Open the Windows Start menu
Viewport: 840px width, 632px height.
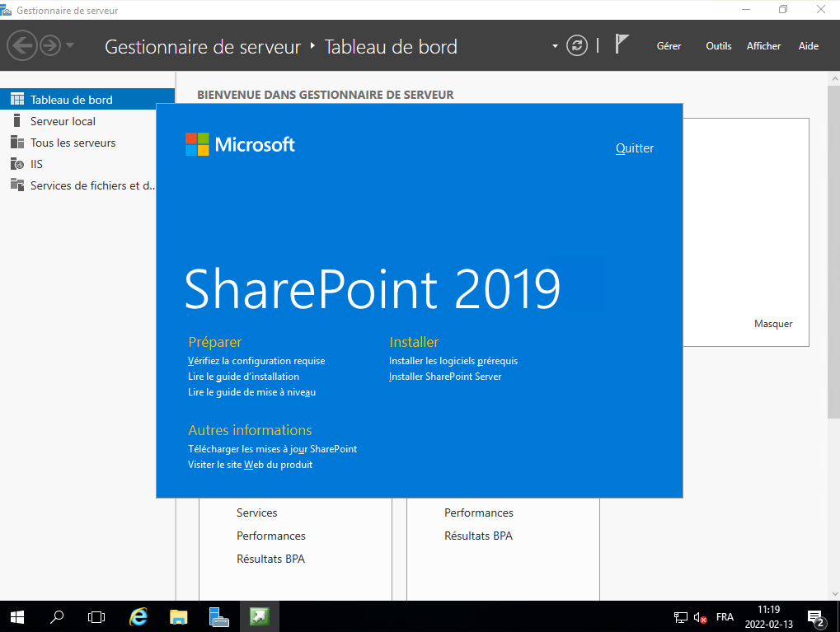click(17, 617)
